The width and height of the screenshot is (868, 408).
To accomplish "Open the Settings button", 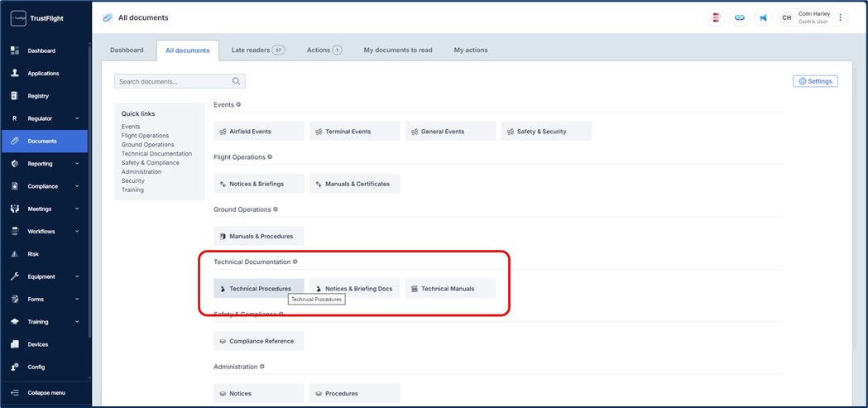I will 815,81.
